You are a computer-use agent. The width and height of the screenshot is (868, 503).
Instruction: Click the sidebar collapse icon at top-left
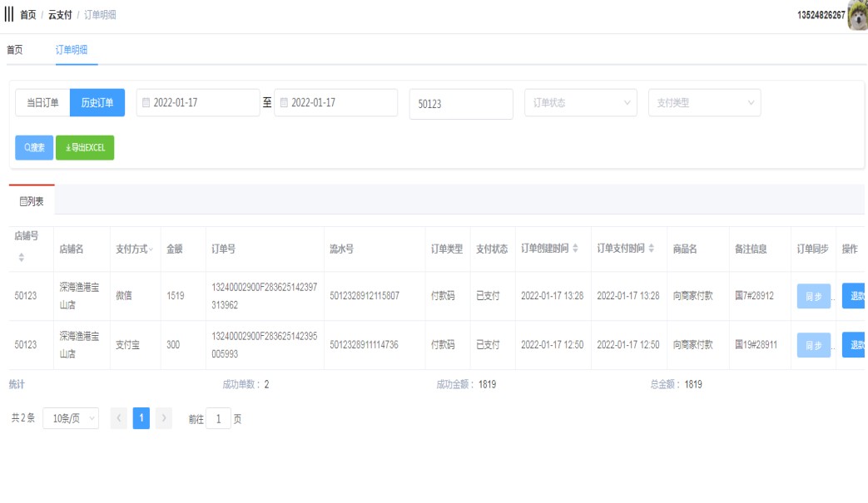(9, 15)
